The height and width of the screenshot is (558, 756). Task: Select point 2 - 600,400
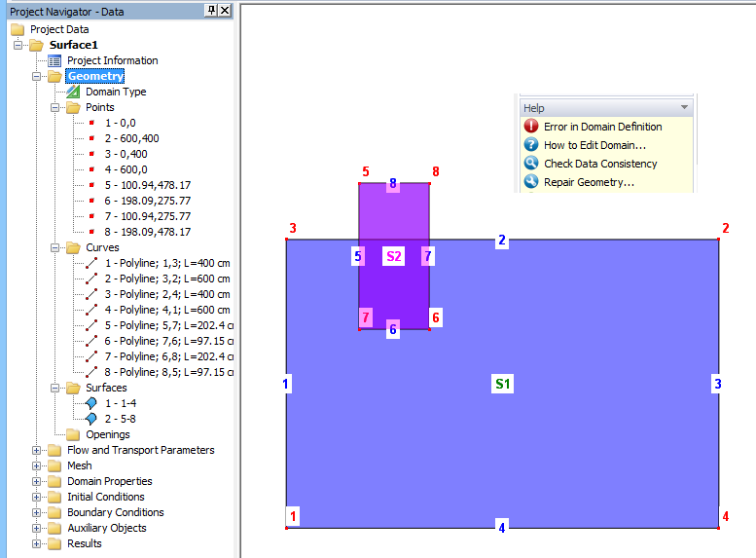click(131, 138)
